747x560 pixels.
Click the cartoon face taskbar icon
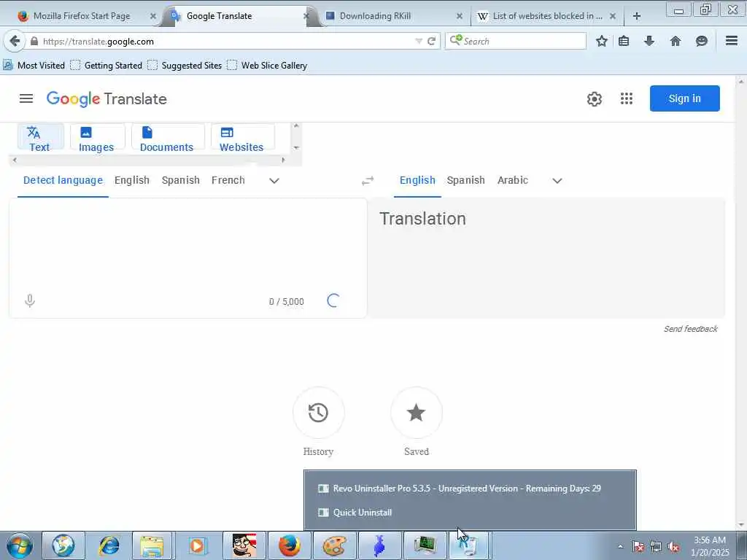(244, 545)
